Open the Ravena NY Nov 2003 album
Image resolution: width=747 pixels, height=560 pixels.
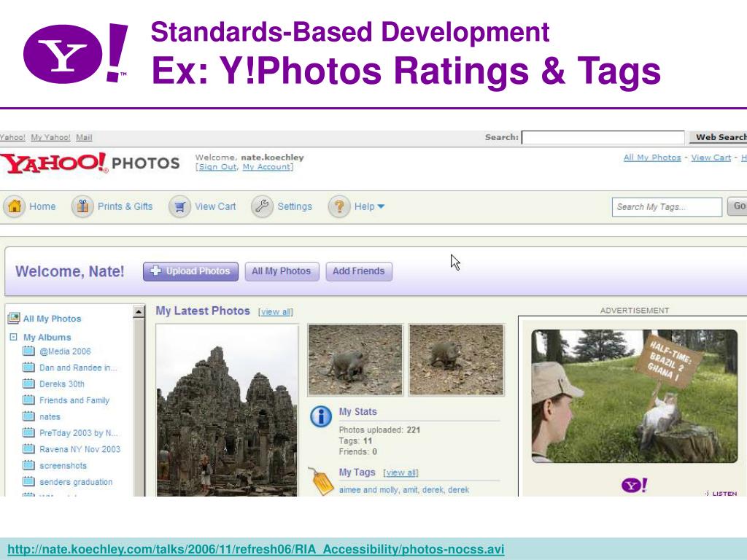pos(80,449)
